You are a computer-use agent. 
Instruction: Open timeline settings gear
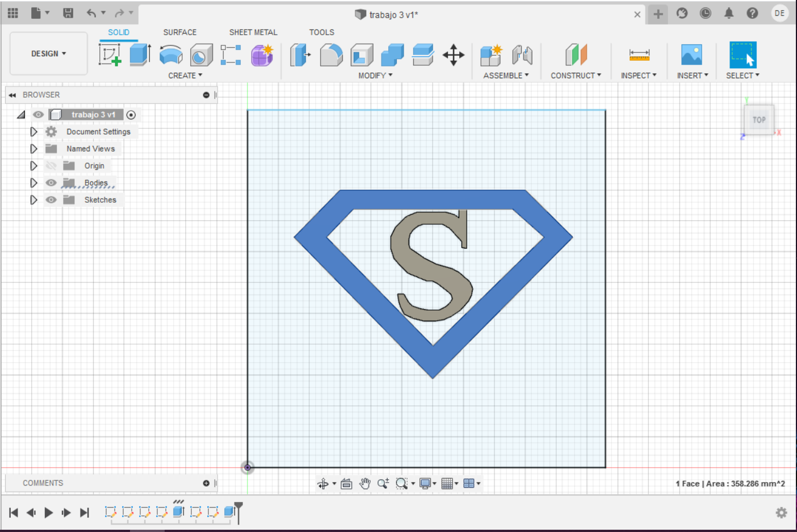point(782,513)
